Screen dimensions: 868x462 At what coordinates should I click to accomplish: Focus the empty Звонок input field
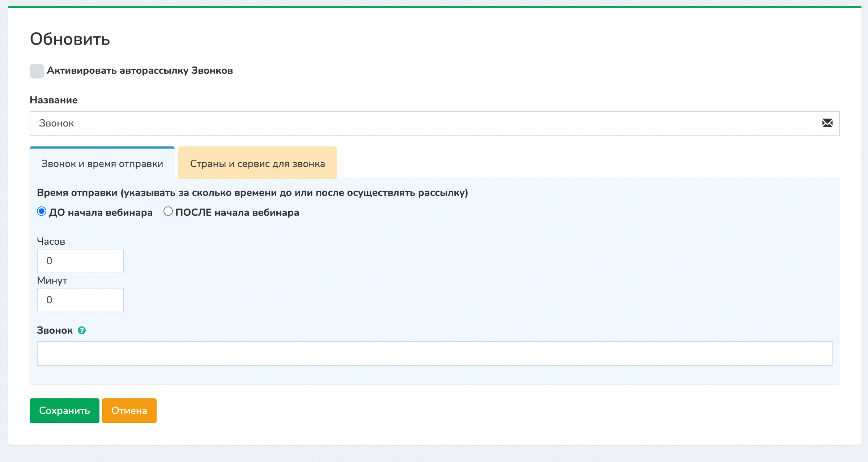pos(434,354)
